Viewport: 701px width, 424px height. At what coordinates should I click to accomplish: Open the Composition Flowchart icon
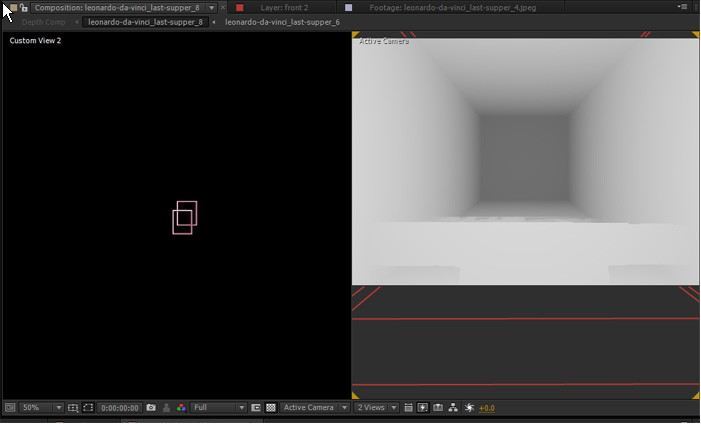click(x=453, y=408)
